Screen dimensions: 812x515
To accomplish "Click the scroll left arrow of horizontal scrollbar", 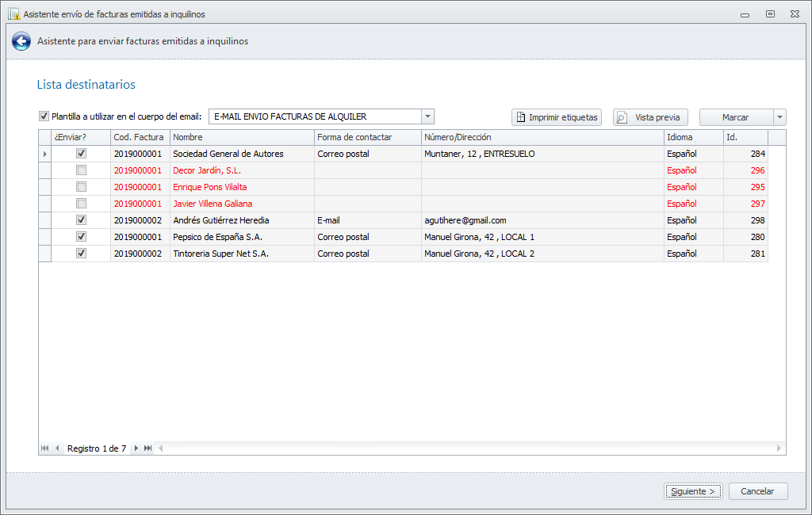I will 160,448.
